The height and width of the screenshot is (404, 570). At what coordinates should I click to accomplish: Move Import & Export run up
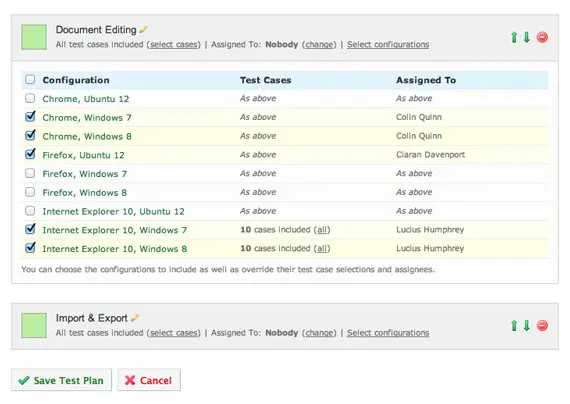(x=514, y=325)
